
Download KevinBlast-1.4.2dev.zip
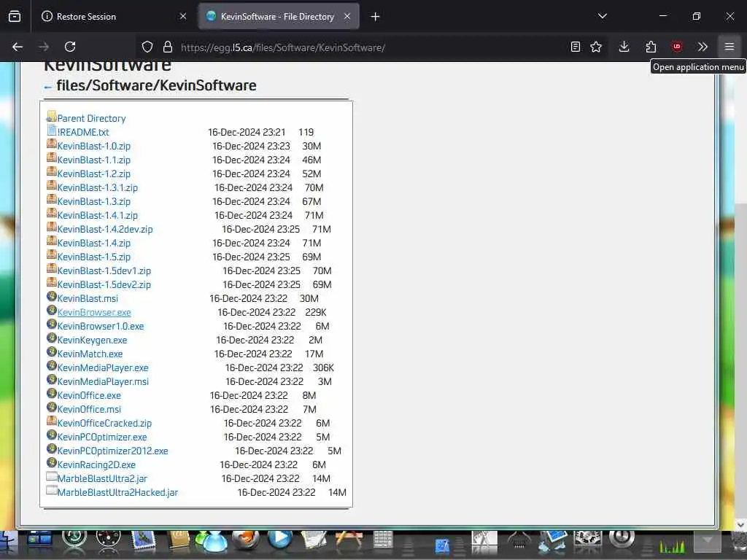[x=105, y=230]
